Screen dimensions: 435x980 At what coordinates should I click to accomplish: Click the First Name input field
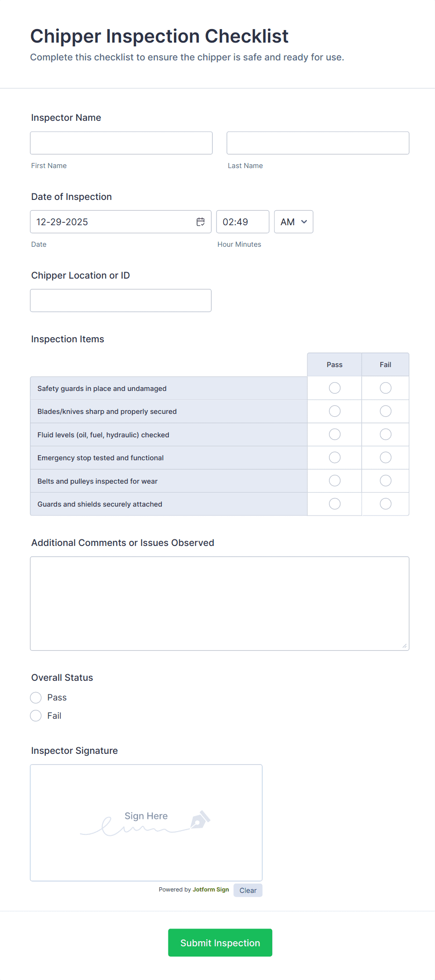coord(121,143)
